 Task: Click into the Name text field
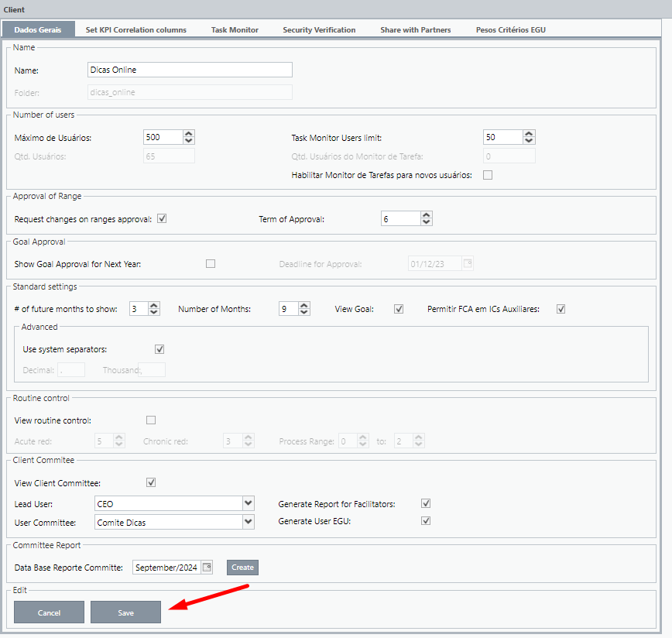point(190,70)
